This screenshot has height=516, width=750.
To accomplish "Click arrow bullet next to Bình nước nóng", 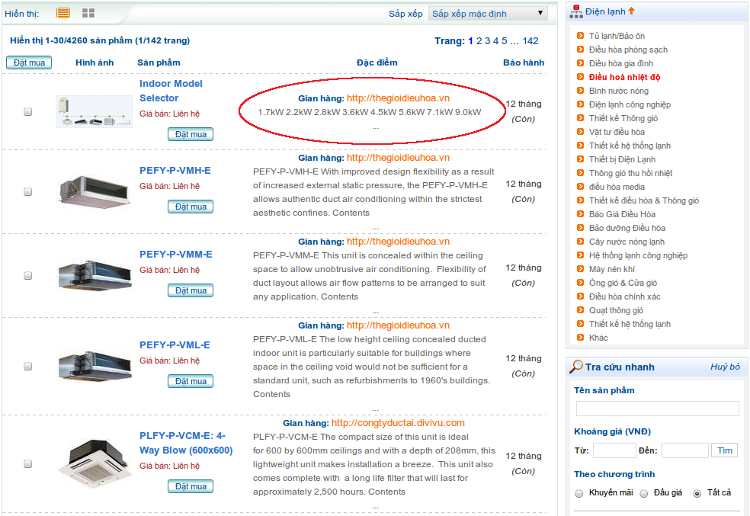I will 580,90.
